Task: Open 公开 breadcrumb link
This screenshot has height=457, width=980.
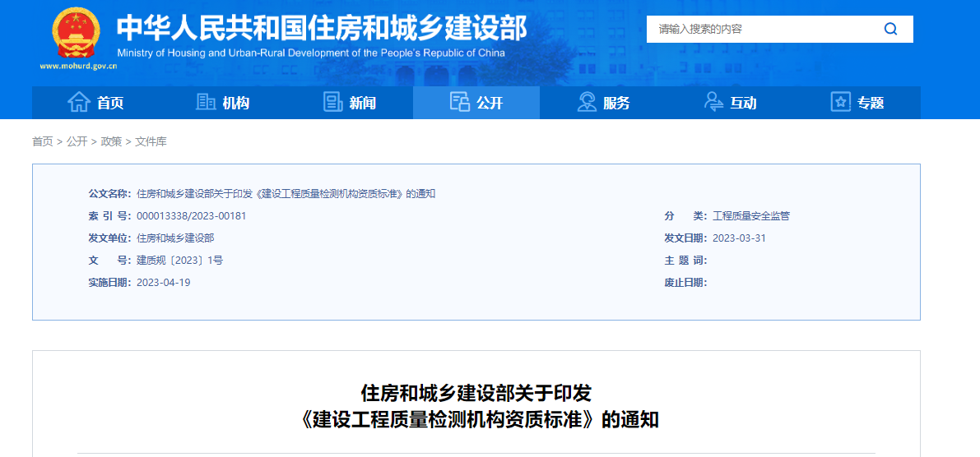Action: (77, 141)
